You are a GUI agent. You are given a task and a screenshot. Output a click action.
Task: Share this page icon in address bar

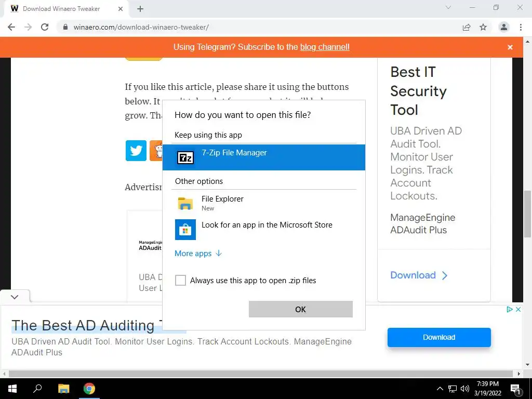[x=467, y=27]
